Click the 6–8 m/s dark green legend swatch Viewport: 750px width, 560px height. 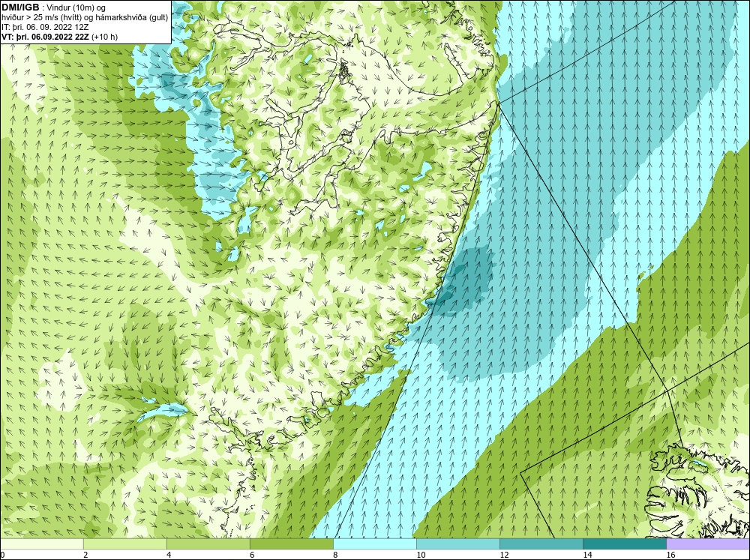(x=292, y=544)
